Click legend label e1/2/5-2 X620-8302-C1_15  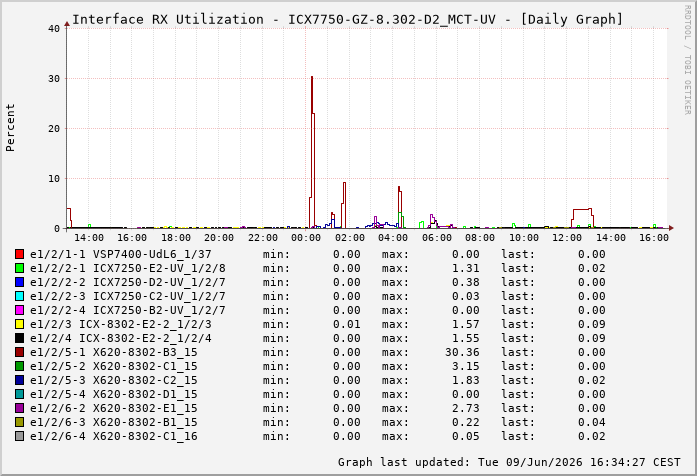coord(114,366)
